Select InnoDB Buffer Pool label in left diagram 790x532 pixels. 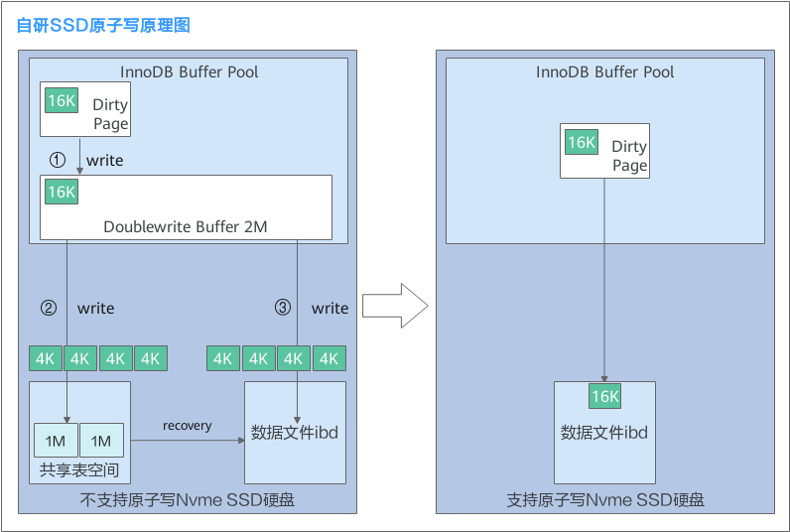coord(189,72)
